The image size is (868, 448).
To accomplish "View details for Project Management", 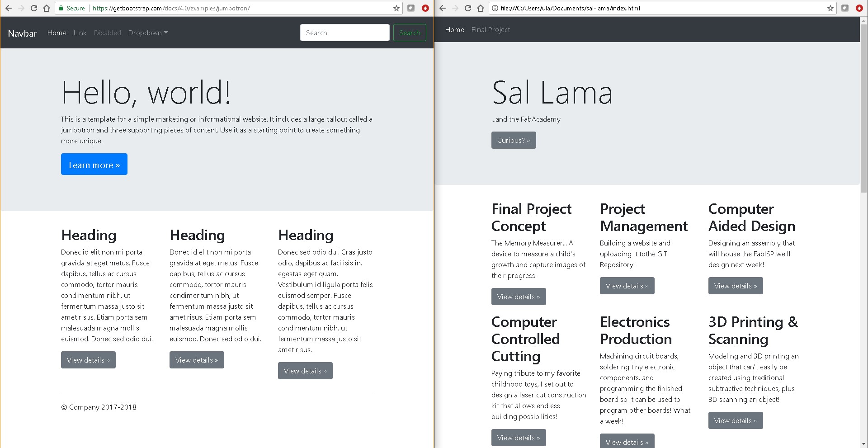I will click(x=627, y=286).
